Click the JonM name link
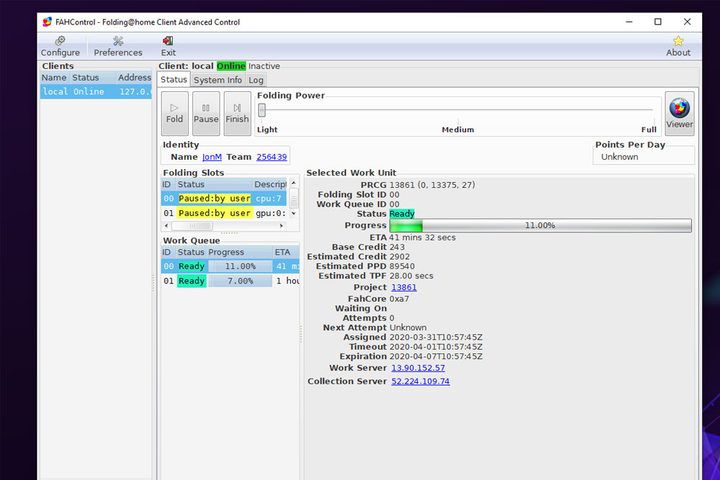 coord(212,157)
